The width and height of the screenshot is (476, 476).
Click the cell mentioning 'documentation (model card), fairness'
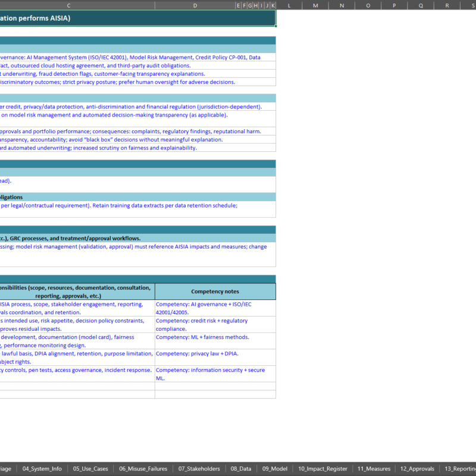click(77, 341)
